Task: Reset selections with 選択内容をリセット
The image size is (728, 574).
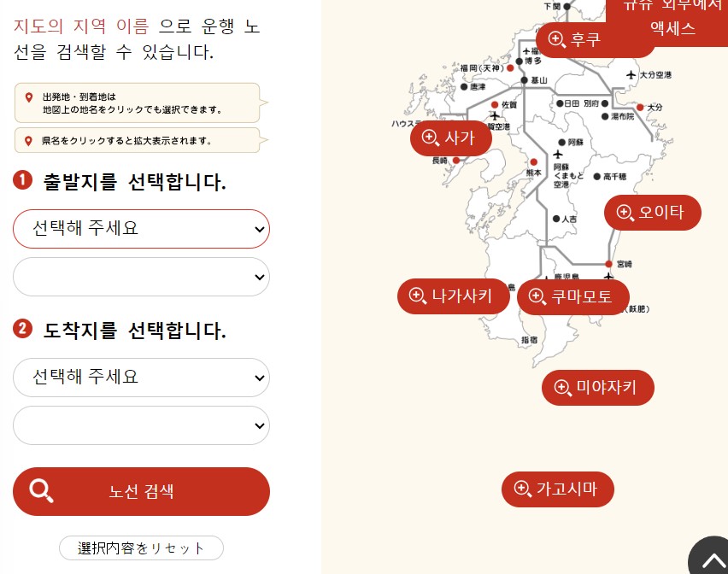Action: (x=141, y=548)
